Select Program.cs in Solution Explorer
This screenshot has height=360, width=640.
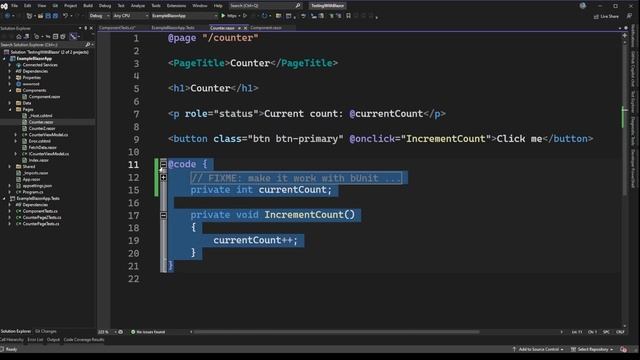33,192
